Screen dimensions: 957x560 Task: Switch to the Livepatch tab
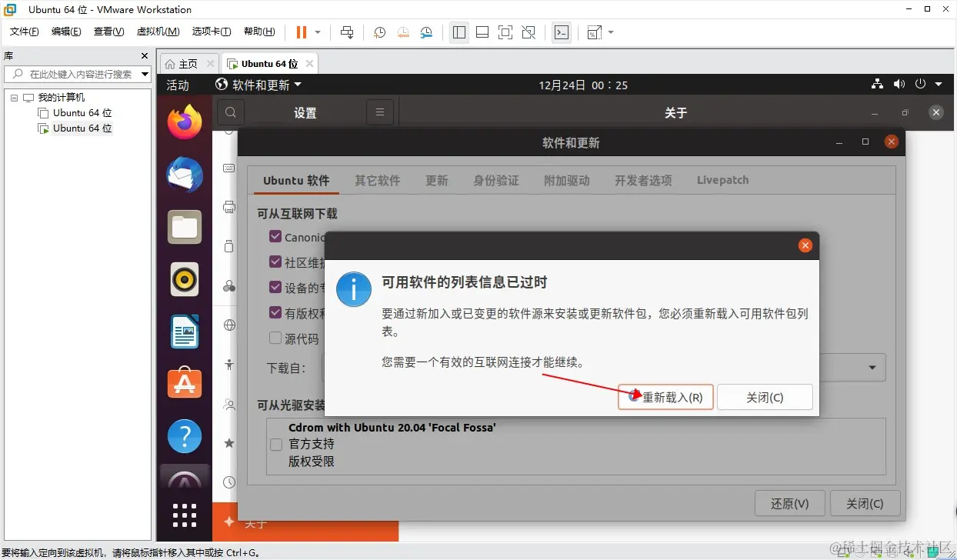pos(722,180)
